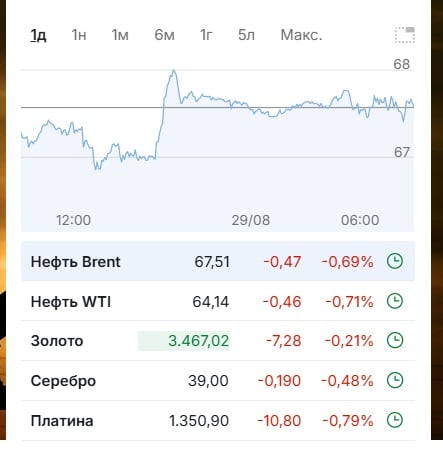Image resolution: width=443 pixels, height=451 pixels.
Task: Open the Платина instrument
Action: click(62, 421)
